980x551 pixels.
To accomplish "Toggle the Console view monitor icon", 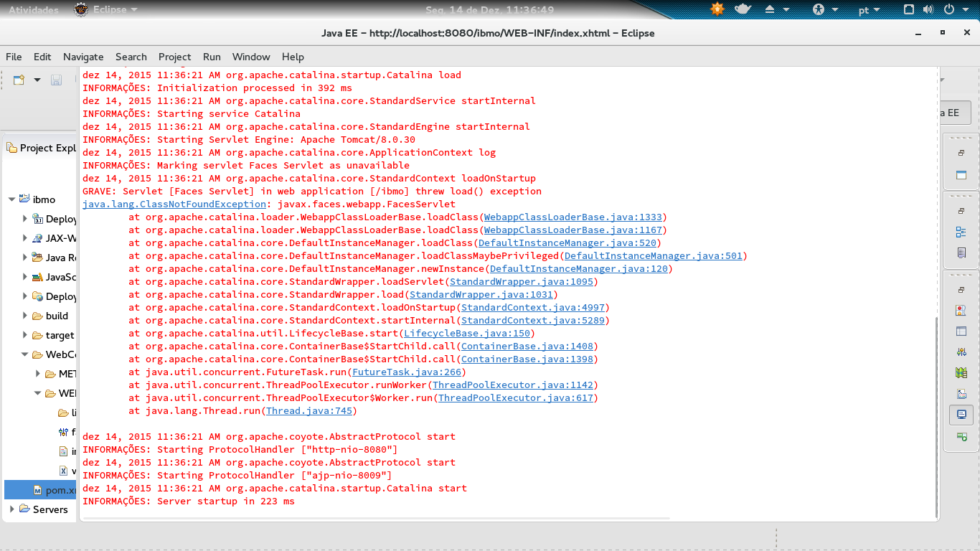I will [x=961, y=415].
